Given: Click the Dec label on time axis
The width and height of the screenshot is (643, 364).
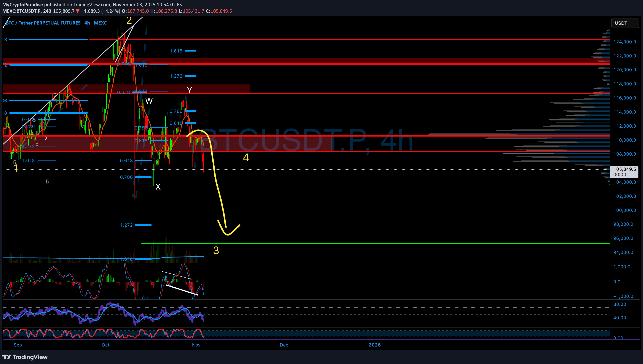Looking at the screenshot, I should tap(284, 345).
